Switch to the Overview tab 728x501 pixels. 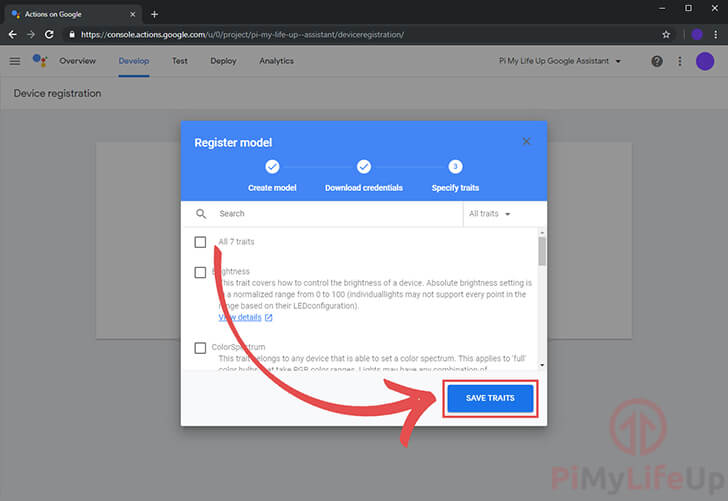[77, 61]
